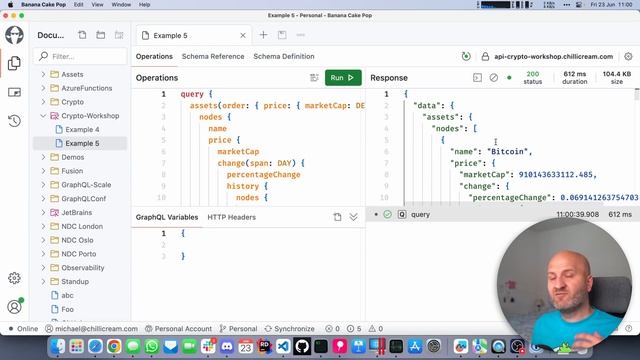The width and height of the screenshot is (640, 360).
Task: Switch to Schema Definition tab
Action: click(x=284, y=56)
